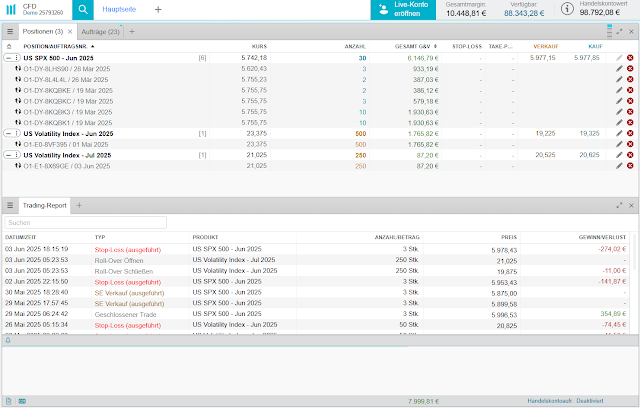Click Verfügbar amount 88.343,28 €
The height and width of the screenshot is (408, 640).
tap(524, 13)
